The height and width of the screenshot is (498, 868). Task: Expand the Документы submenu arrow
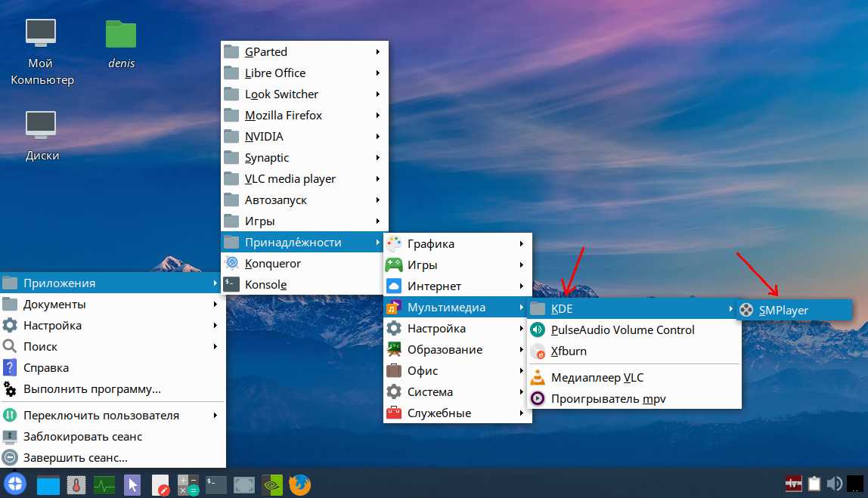[215, 304]
